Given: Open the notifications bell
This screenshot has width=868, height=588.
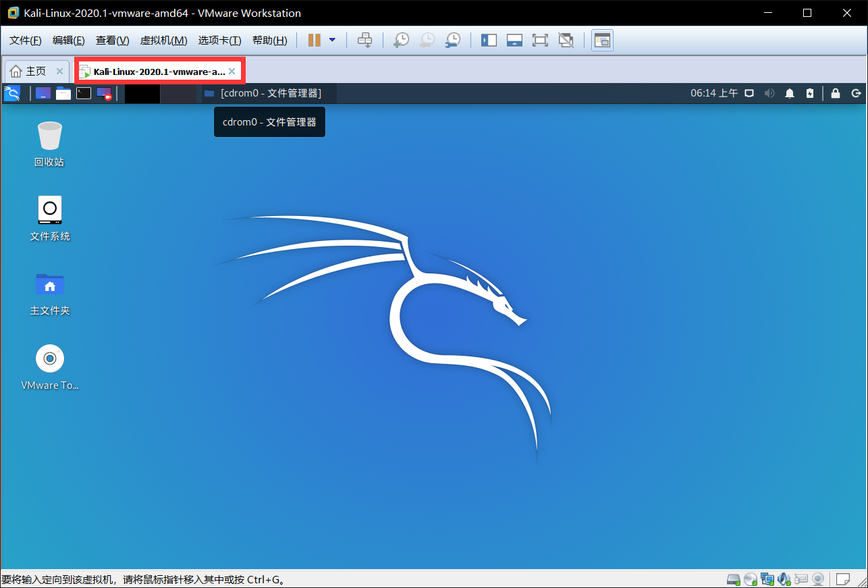Looking at the screenshot, I should [x=790, y=93].
